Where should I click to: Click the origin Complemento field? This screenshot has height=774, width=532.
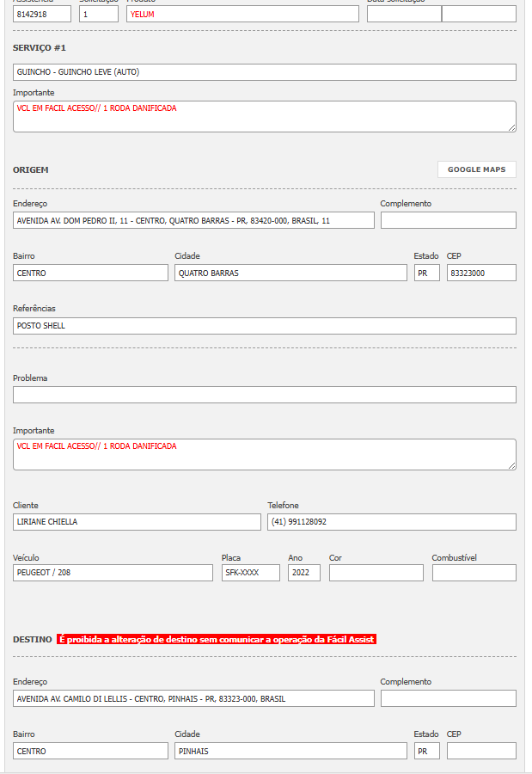pyautogui.click(x=448, y=220)
